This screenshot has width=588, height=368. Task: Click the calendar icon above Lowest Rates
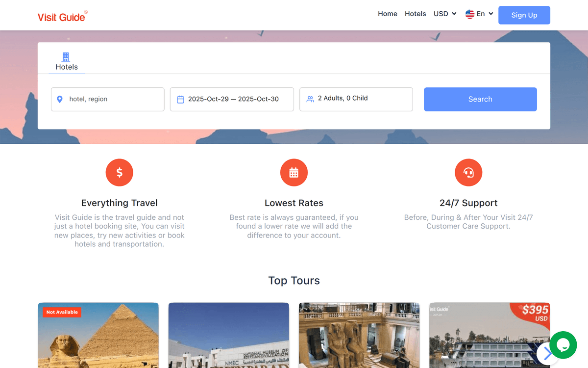[294, 172]
